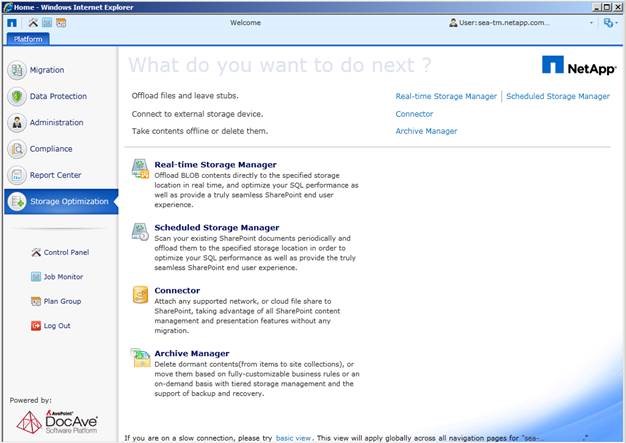The height and width of the screenshot is (443, 626).
Task: Open Control Panel via top toolbar tools icon
Action: [33, 23]
